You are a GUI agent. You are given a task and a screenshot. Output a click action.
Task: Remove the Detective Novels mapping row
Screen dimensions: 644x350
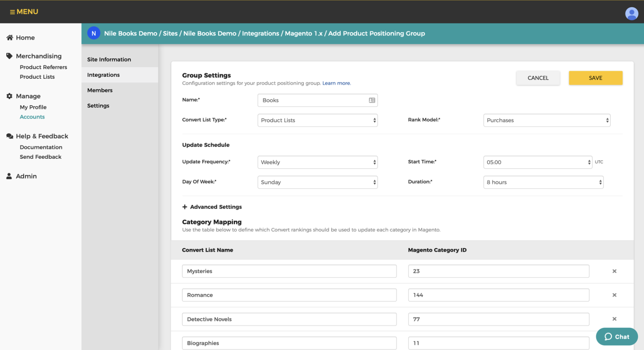click(x=614, y=319)
